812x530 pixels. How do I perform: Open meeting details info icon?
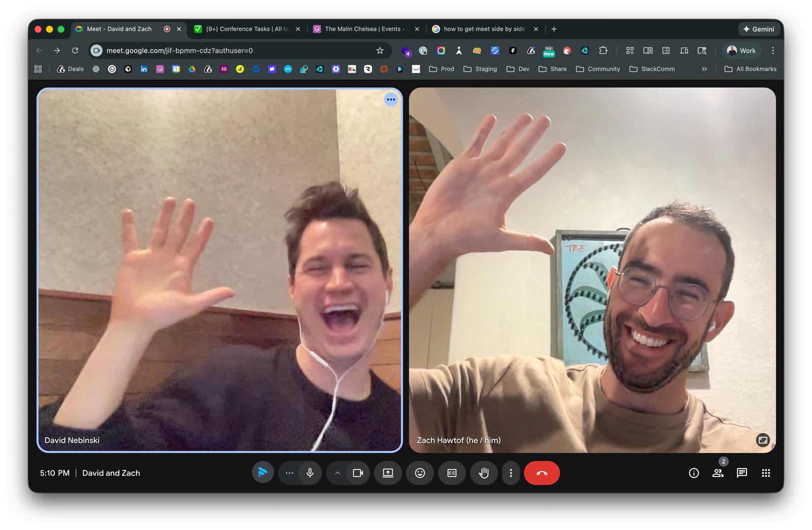pyautogui.click(x=694, y=473)
